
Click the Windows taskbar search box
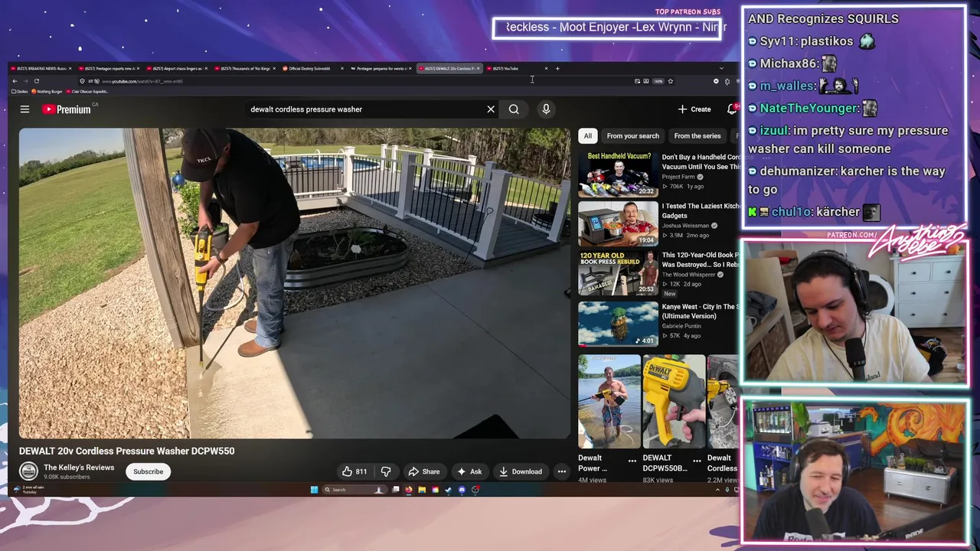354,490
